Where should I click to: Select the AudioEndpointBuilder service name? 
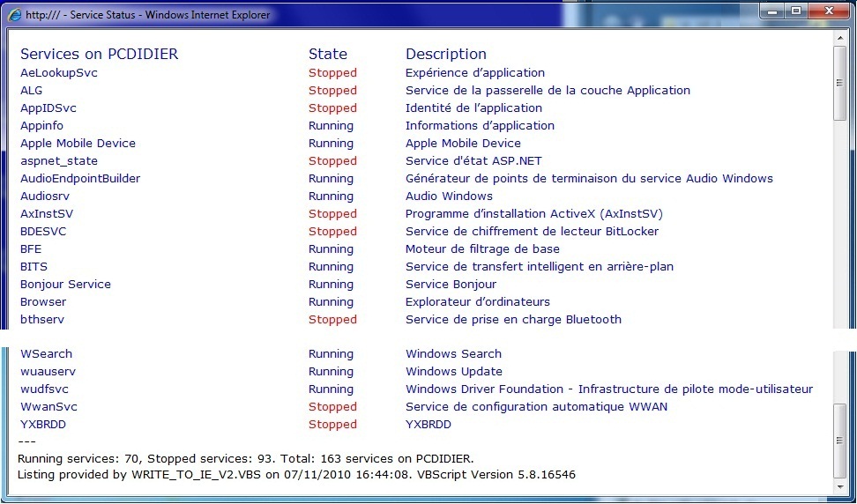[x=80, y=179]
